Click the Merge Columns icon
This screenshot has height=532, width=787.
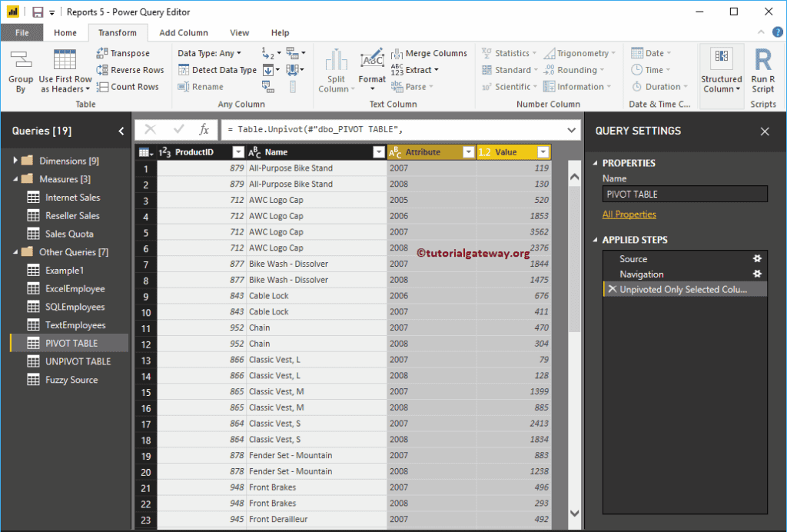tap(397, 53)
